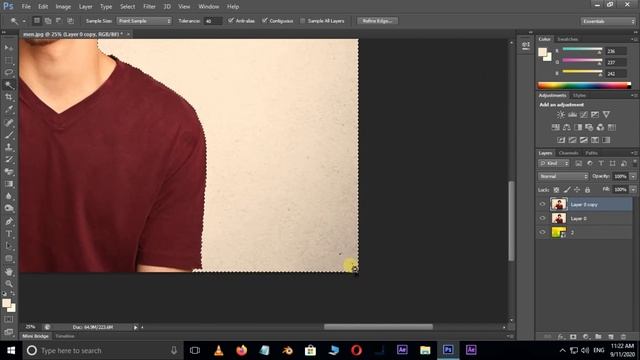Click the Tolerance input field
Viewport: 640px width, 360px height.
212,21
